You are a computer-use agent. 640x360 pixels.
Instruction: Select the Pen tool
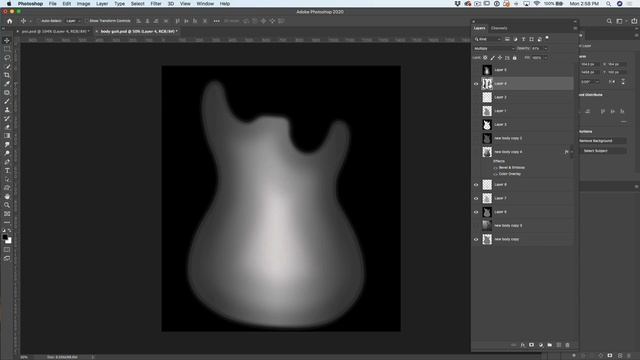pyautogui.click(x=7, y=162)
